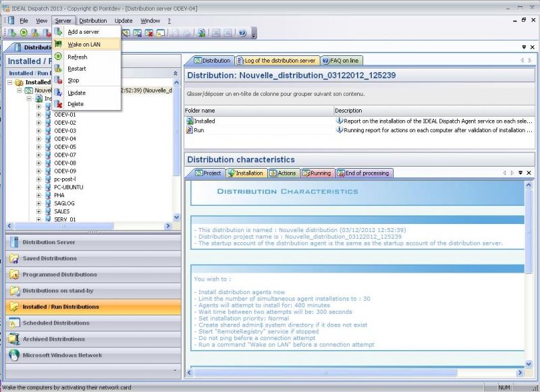Open the Installation characteristics tab
This screenshot has width=540, height=392.
[246, 173]
